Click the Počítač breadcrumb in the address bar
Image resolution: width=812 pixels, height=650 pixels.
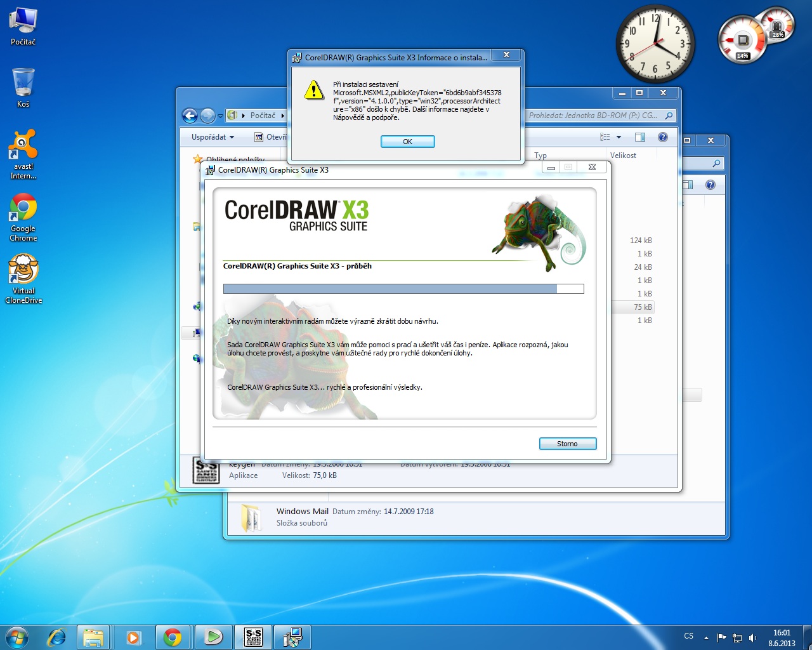[263, 116]
